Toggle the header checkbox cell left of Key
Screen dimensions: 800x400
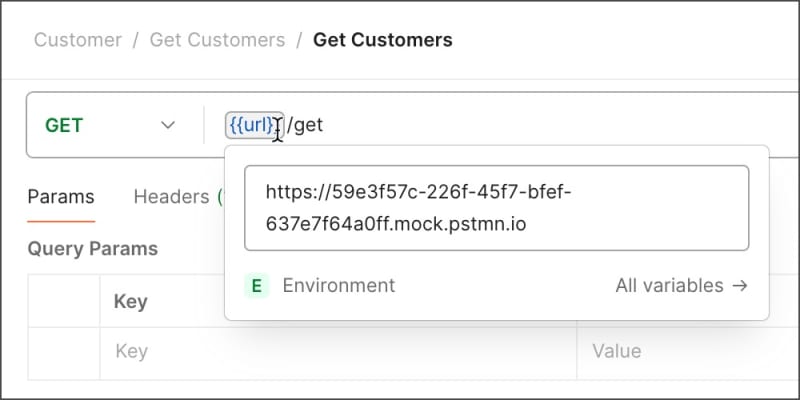pyautogui.click(x=64, y=301)
